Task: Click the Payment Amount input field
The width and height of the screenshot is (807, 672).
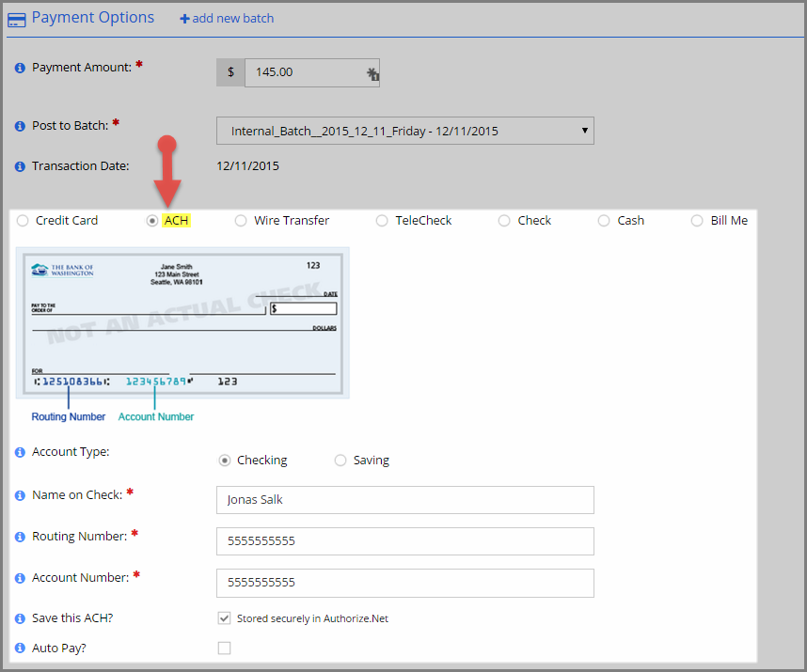Action: click(312, 72)
